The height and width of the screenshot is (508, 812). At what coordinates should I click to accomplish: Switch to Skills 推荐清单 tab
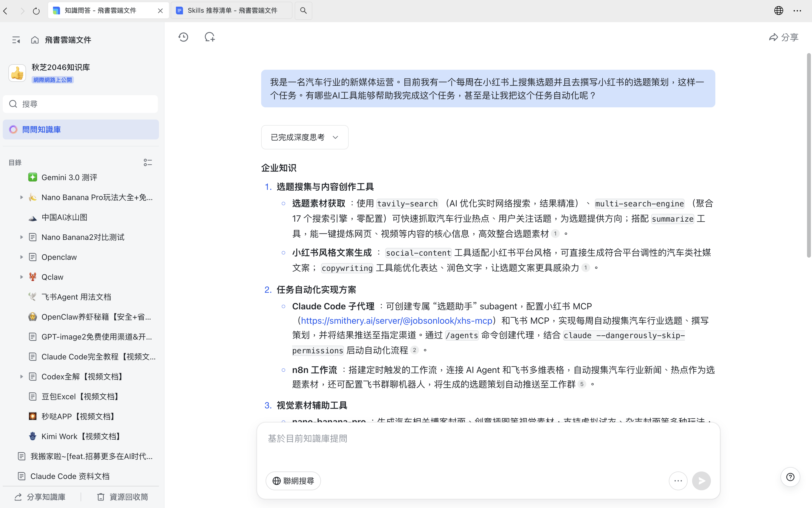click(x=231, y=11)
